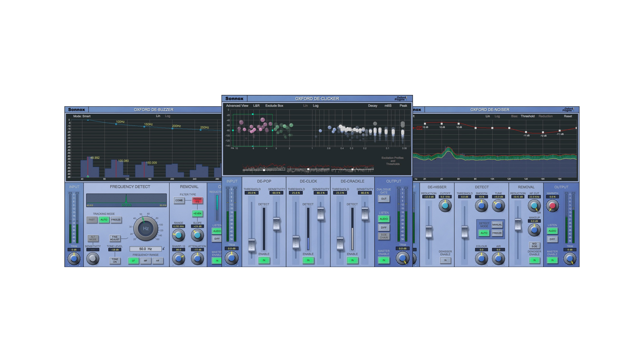Select FREEZE tracking mode in De-Buzzer

click(x=116, y=220)
